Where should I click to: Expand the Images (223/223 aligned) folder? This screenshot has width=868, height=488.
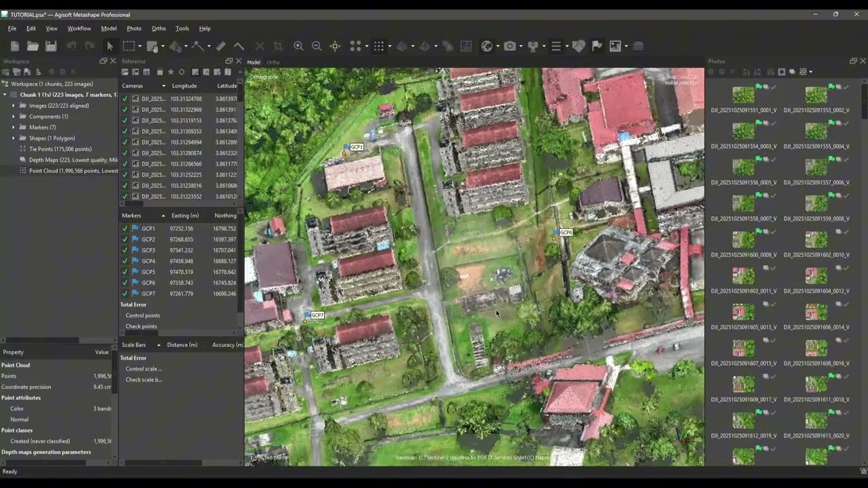click(13, 106)
